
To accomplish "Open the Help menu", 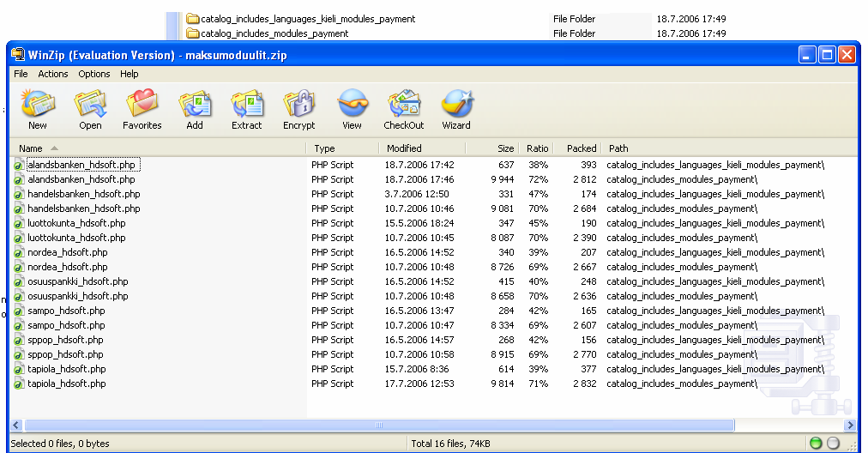I will 130,74.
